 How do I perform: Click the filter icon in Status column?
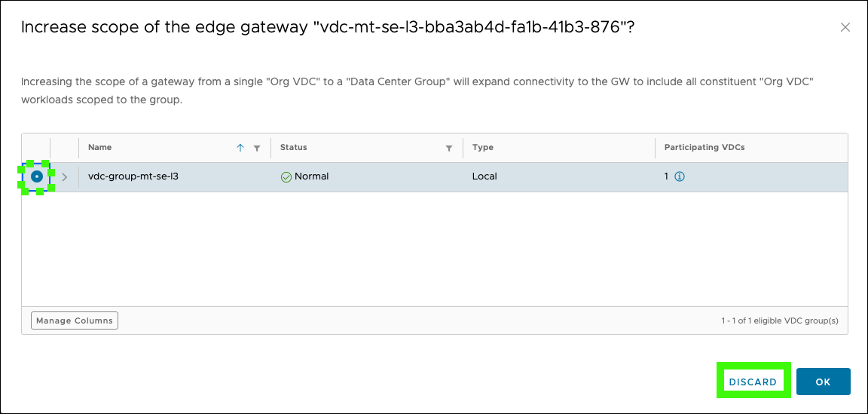click(449, 148)
